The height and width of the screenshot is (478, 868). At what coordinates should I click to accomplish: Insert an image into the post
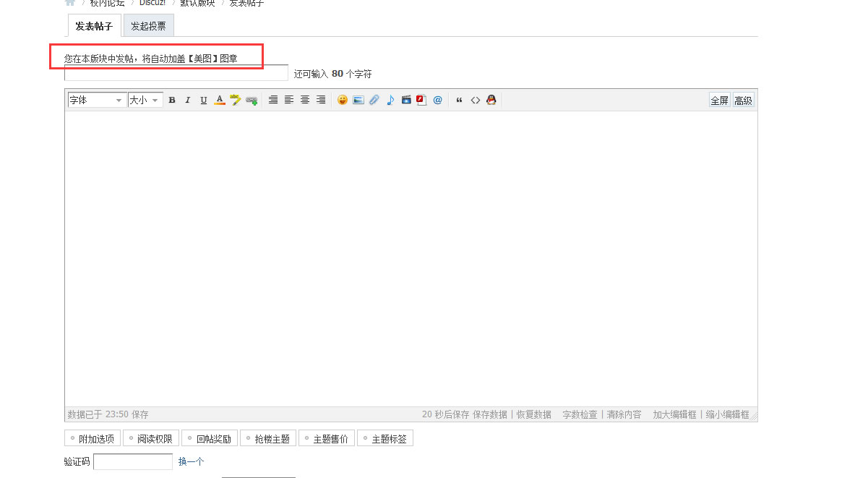click(358, 101)
